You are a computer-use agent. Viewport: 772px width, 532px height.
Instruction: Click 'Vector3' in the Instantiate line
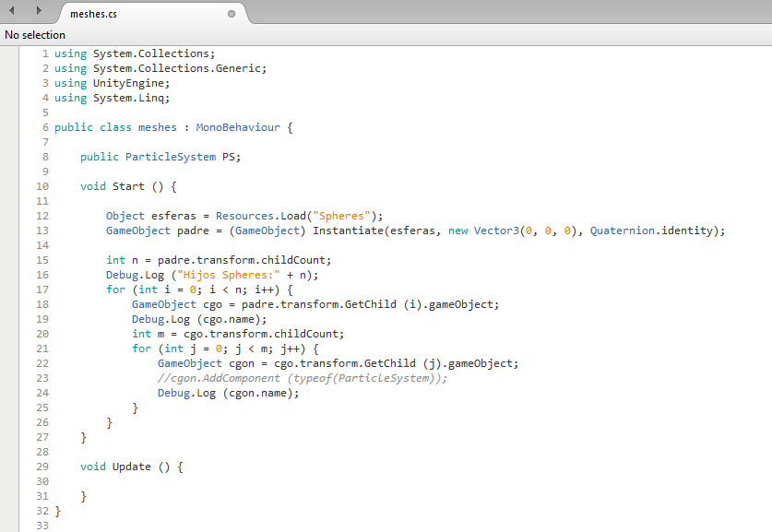click(x=497, y=231)
